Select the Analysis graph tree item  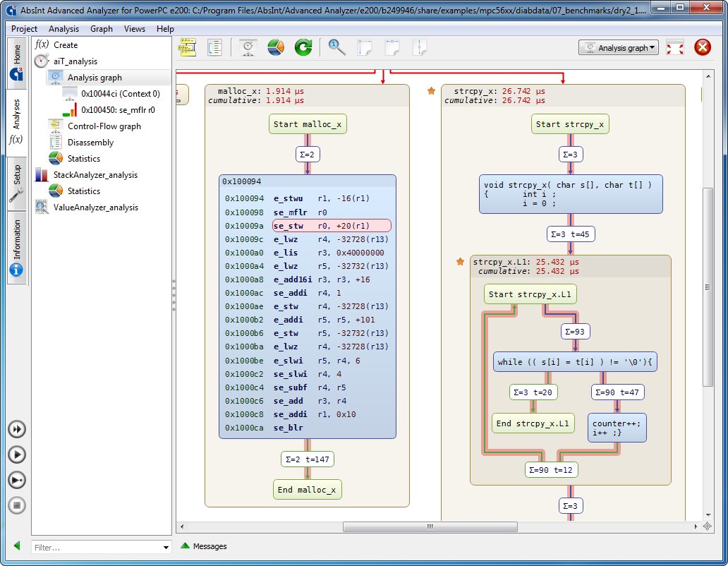point(95,78)
